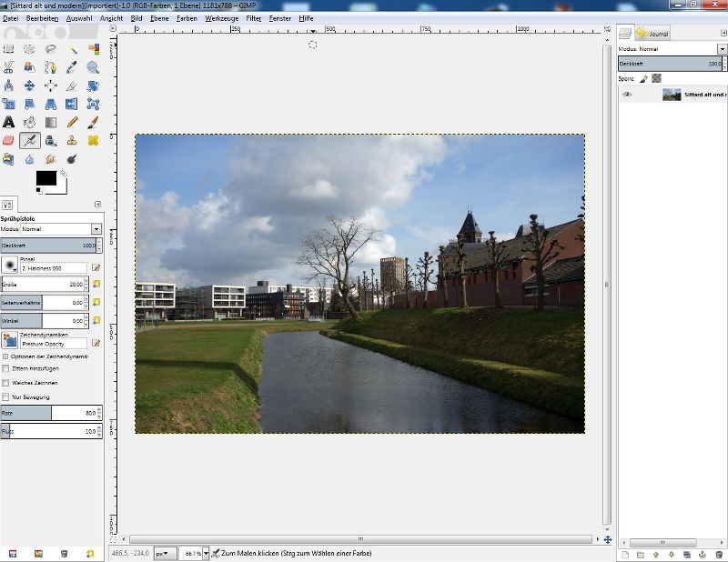728x562 pixels.
Task: Open the tool options tab menu arrow
Action: click(97, 205)
